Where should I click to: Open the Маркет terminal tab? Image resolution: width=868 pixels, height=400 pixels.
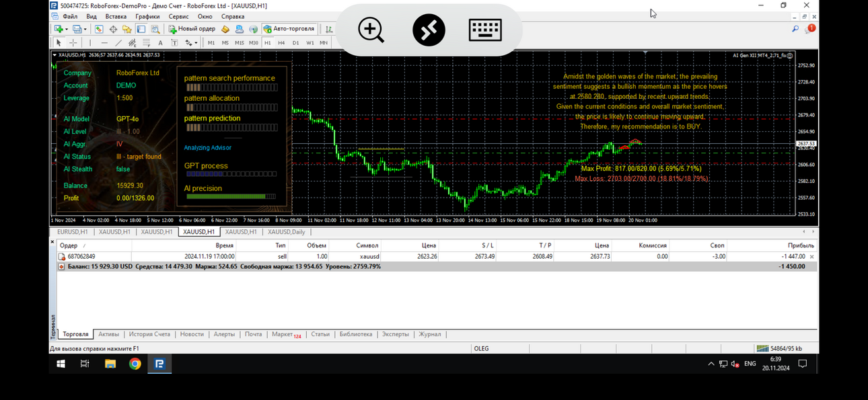[x=286, y=334]
